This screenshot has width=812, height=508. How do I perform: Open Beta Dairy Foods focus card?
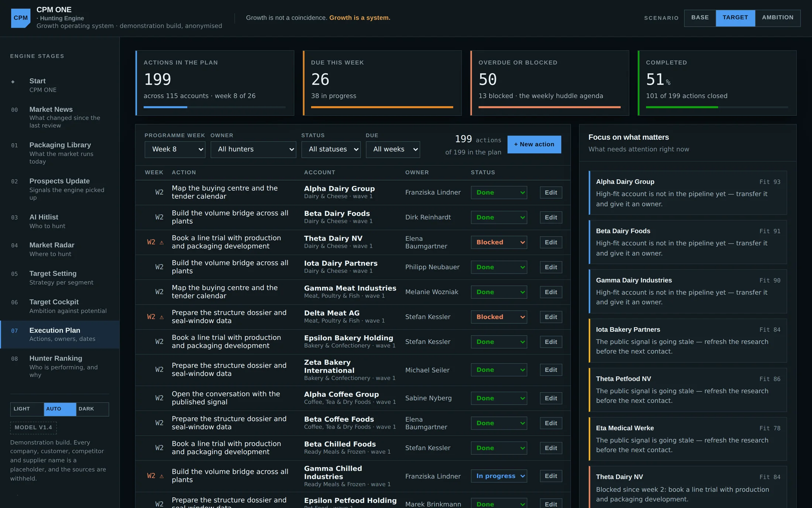pyautogui.click(x=688, y=242)
